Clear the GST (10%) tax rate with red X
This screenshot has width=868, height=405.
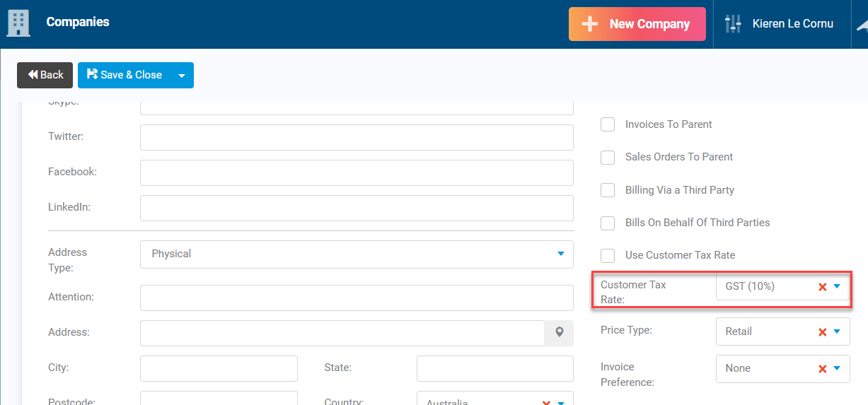pos(822,287)
